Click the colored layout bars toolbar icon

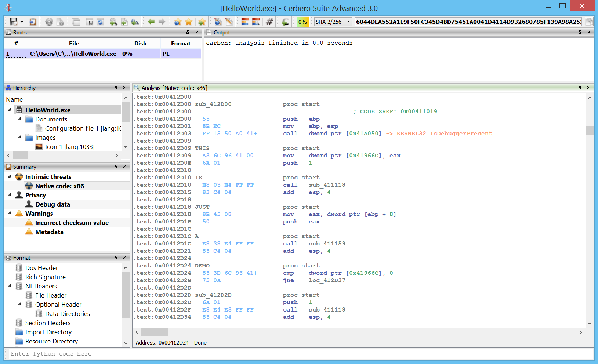(245, 22)
